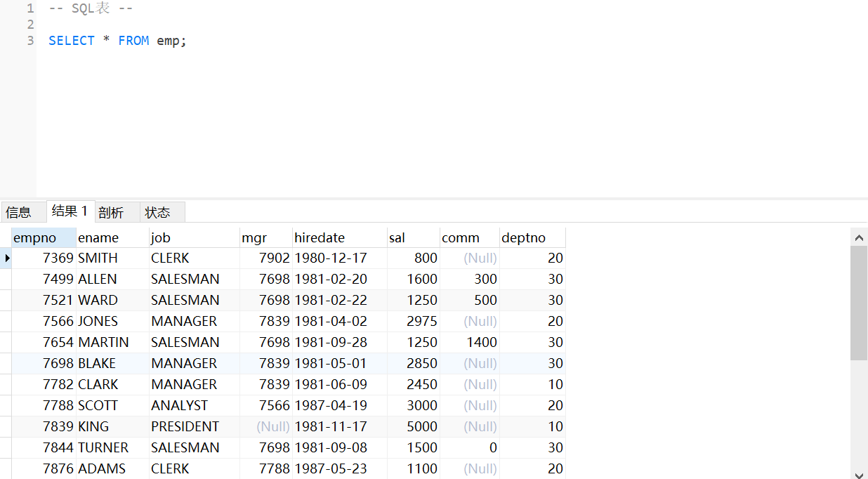Viewport: 868px width, 479px height.
Task: Click the PRESIDENT job cell
Action: click(195, 426)
